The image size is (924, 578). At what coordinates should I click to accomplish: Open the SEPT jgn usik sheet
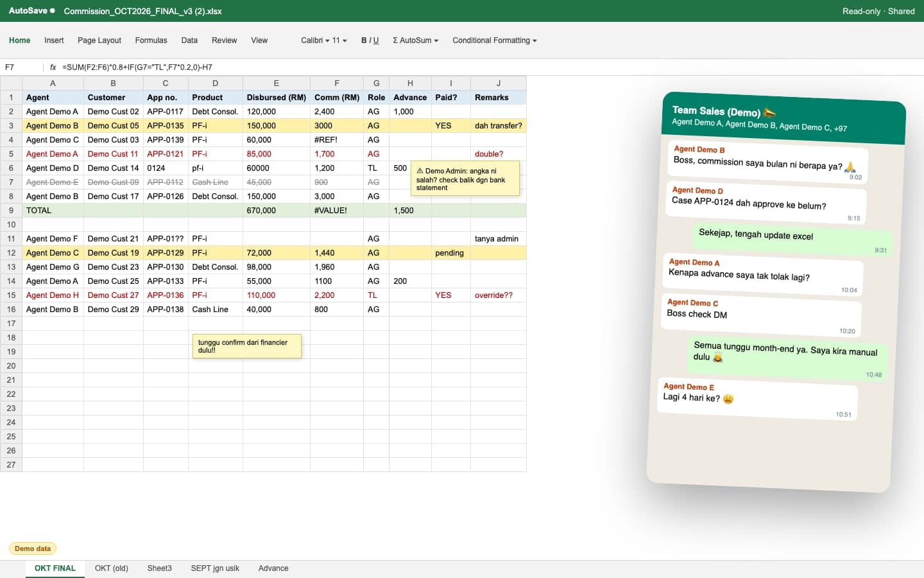click(215, 568)
